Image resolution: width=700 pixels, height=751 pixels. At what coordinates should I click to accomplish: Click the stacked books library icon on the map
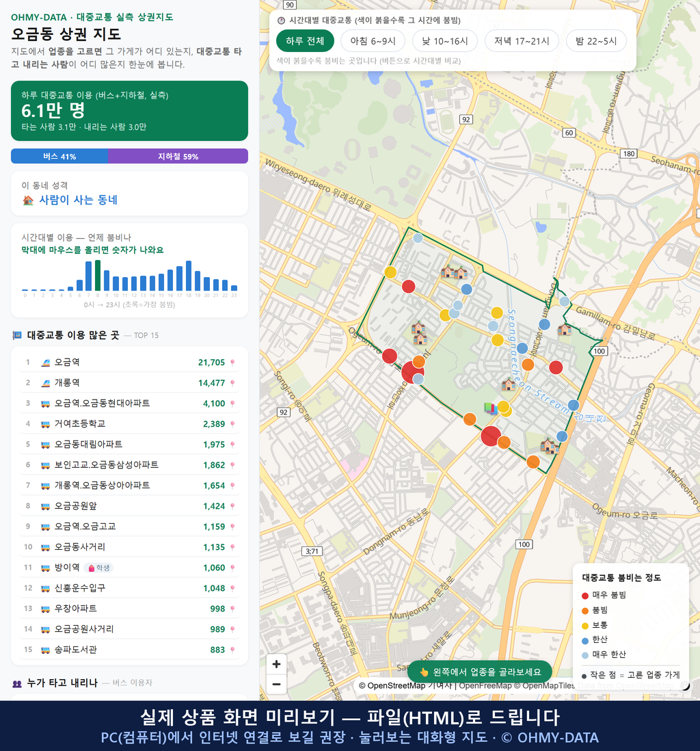(491, 408)
